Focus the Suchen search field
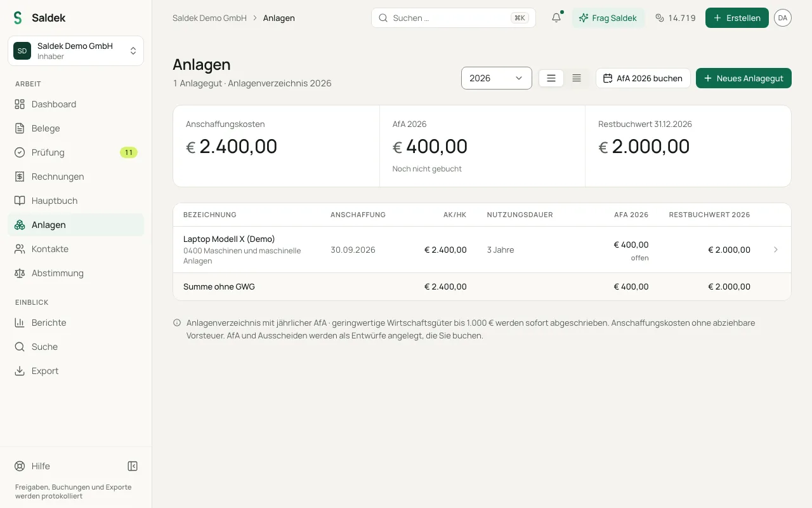The height and width of the screenshot is (508, 812). [453, 18]
